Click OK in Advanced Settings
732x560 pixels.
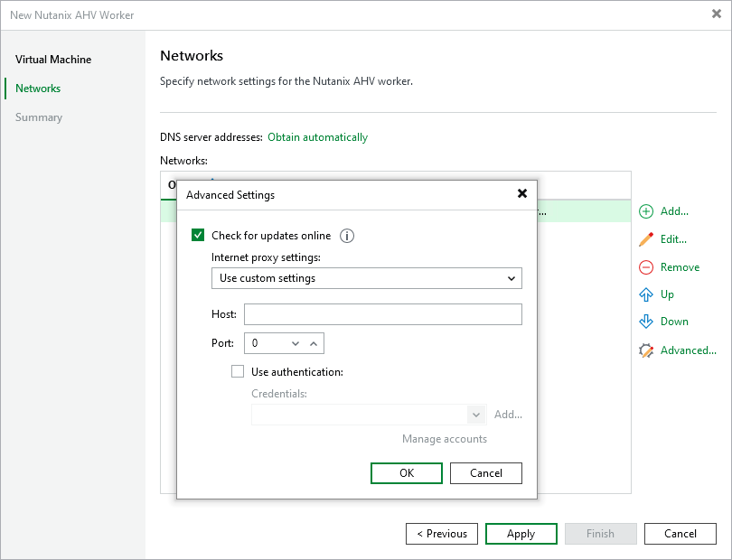pyautogui.click(x=406, y=473)
